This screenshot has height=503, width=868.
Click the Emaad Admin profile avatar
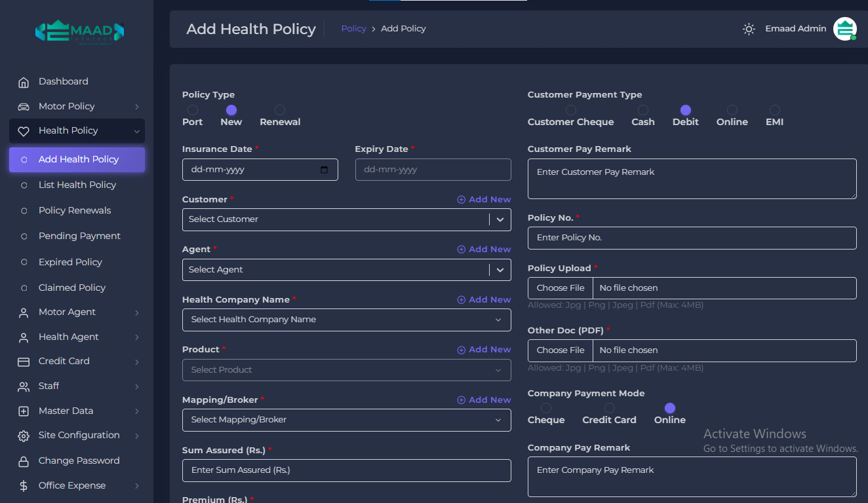point(844,29)
